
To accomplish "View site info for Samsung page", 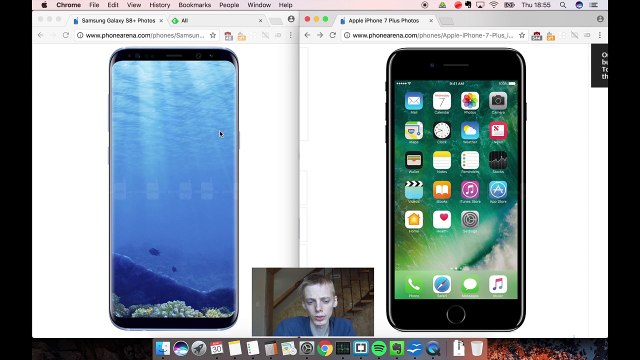I will click(x=80, y=36).
